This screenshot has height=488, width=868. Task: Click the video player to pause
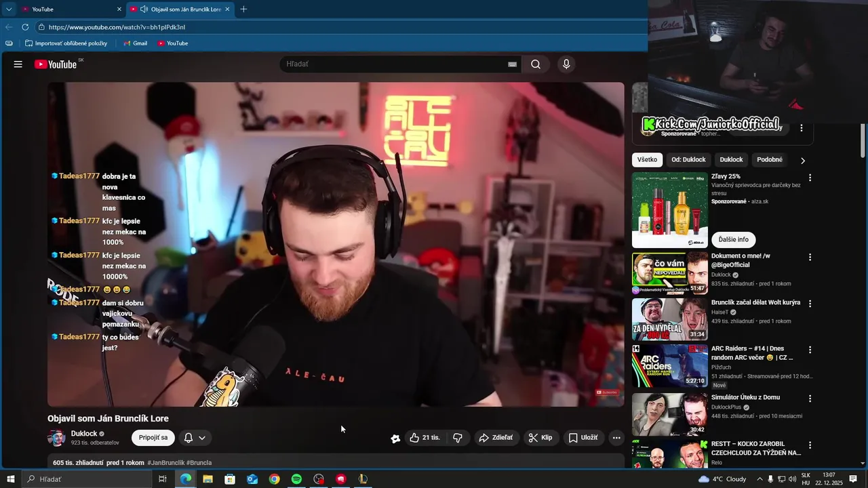point(336,244)
